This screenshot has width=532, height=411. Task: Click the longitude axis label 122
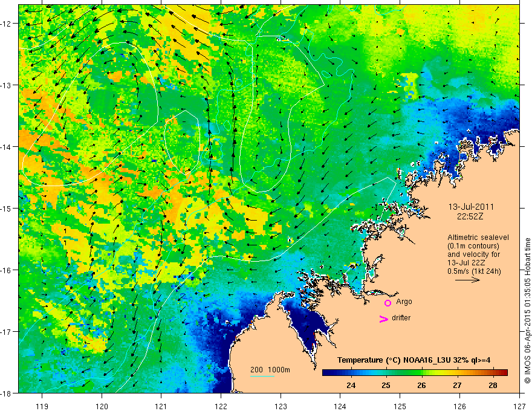point(221,406)
